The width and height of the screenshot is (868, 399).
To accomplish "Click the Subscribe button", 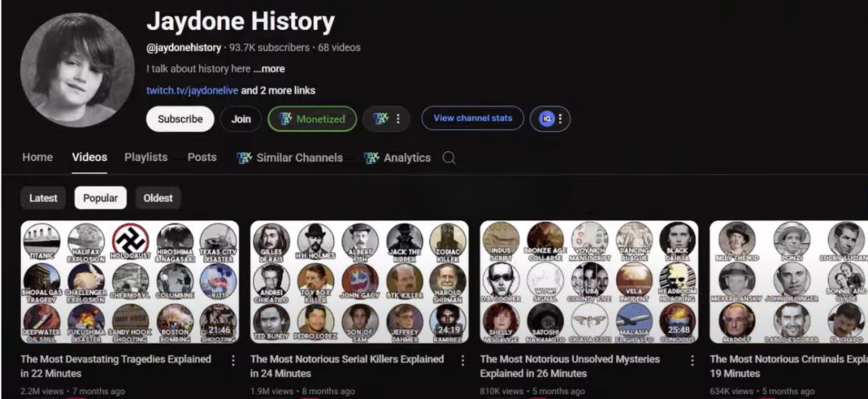I will pyautogui.click(x=180, y=118).
